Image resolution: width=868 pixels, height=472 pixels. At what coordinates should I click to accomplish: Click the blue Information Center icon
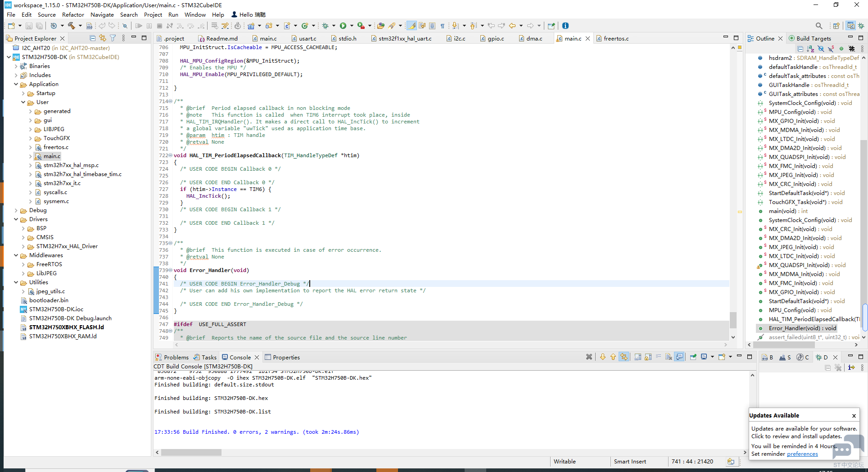tap(565, 26)
